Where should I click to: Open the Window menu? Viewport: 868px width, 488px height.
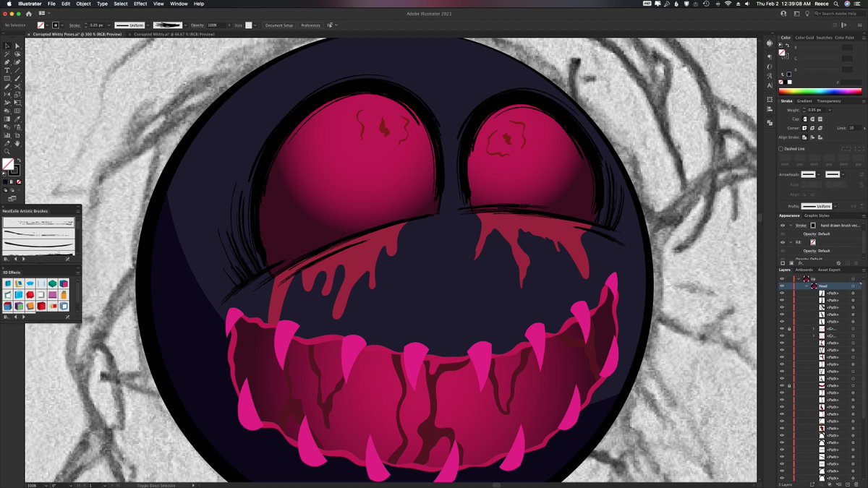tap(179, 4)
